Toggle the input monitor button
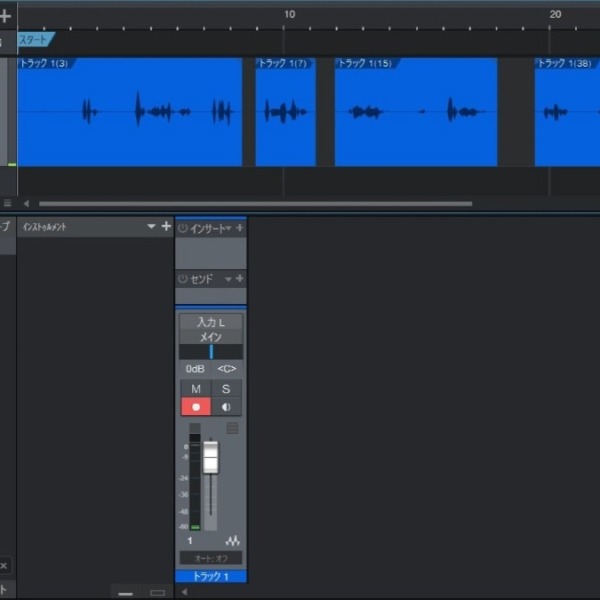 coord(226,407)
